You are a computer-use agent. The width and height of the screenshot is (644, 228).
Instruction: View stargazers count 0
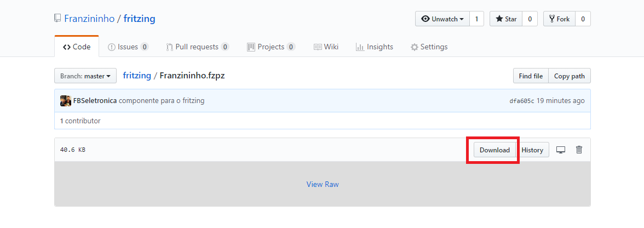point(530,19)
